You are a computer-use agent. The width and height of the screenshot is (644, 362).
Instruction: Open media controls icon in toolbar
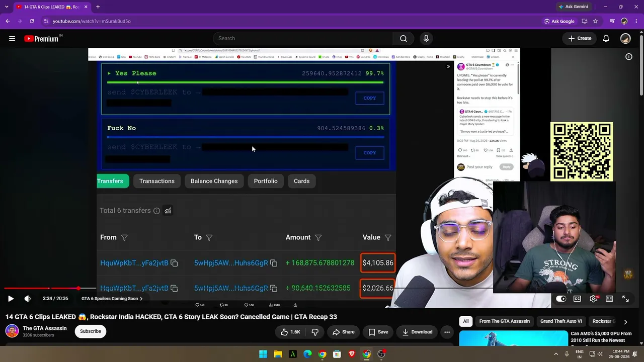click(x=612, y=21)
